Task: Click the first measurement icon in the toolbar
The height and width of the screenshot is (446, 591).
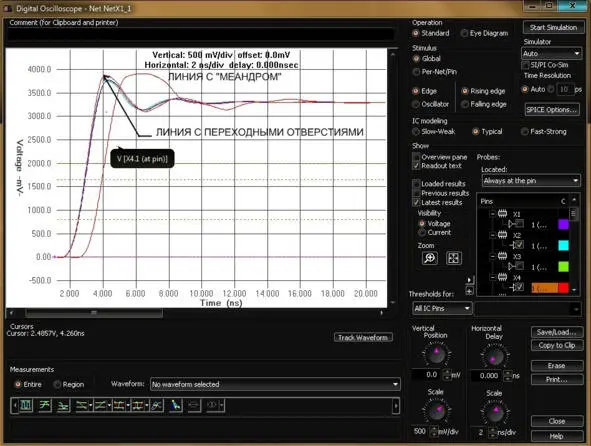Action: [x=26, y=405]
